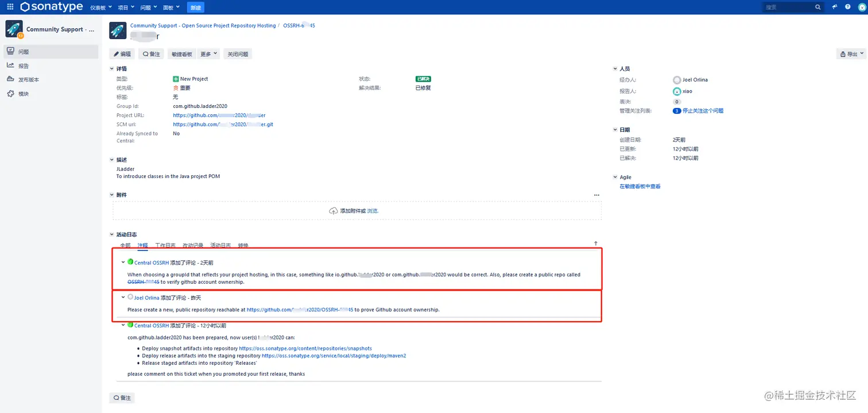
Task: Click the bottom 备注 comment button
Action: click(x=122, y=397)
